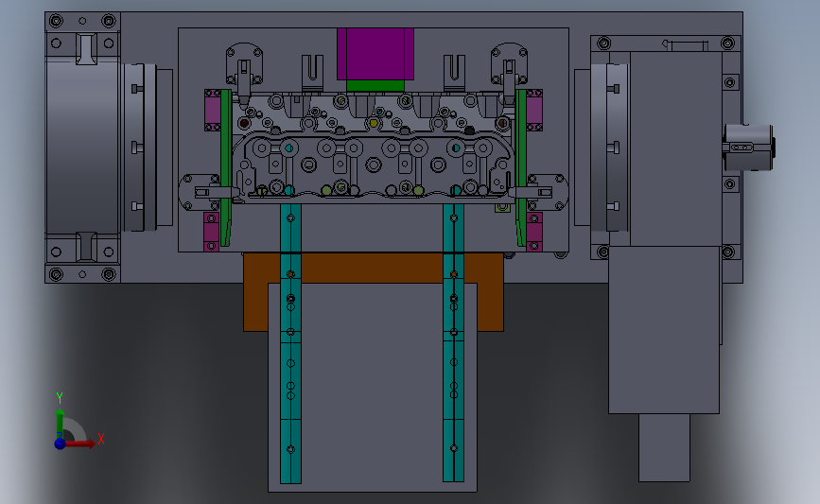Image resolution: width=820 pixels, height=504 pixels.
Task: Select the left cylindrical rotary housing
Action: 82,148
